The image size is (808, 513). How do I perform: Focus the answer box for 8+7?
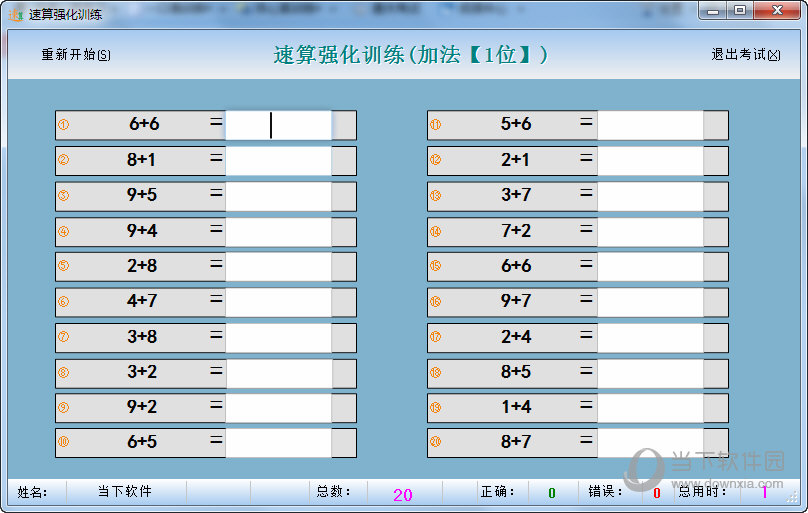[x=651, y=443]
